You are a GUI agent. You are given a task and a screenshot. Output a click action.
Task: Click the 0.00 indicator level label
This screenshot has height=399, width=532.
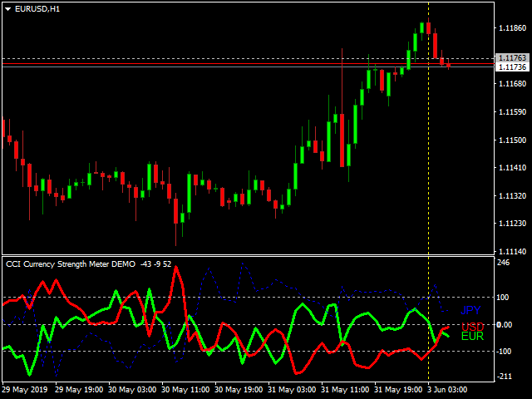click(x=505, y=325)
